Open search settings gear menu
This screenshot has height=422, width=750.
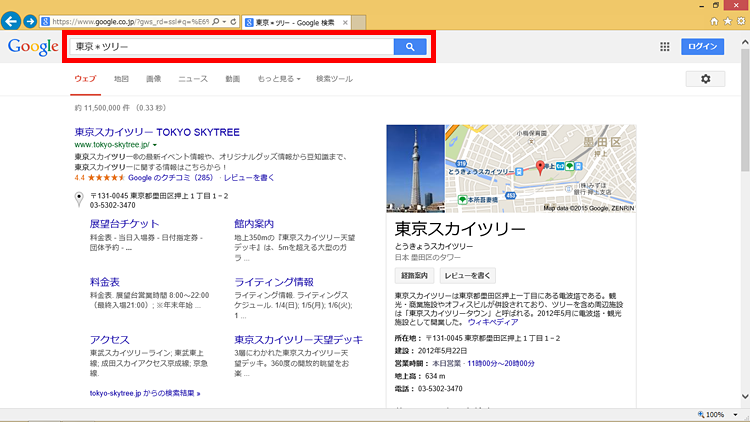coord(705,79)
